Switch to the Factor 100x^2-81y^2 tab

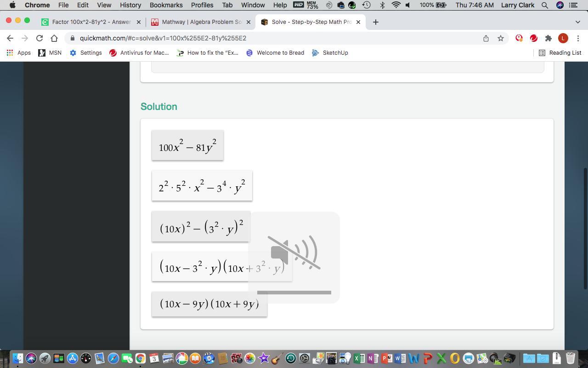(91, 22)
